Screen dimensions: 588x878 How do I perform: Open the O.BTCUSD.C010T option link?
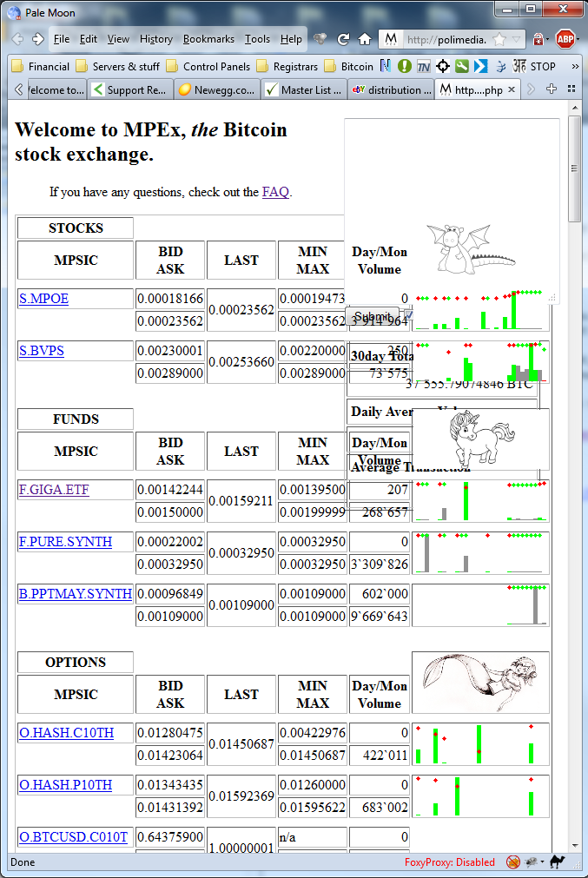click(x=73, y=836)
